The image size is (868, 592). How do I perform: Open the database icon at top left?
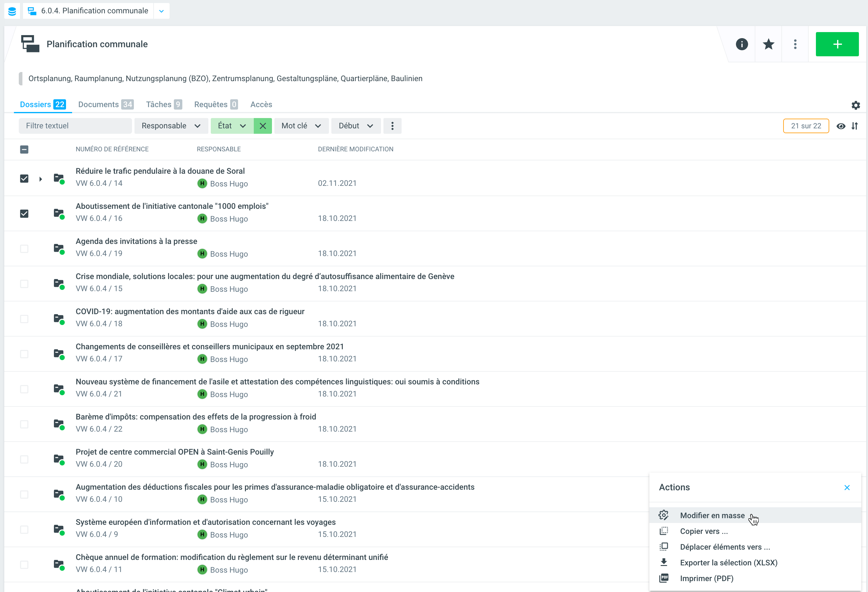pos(12,11)
